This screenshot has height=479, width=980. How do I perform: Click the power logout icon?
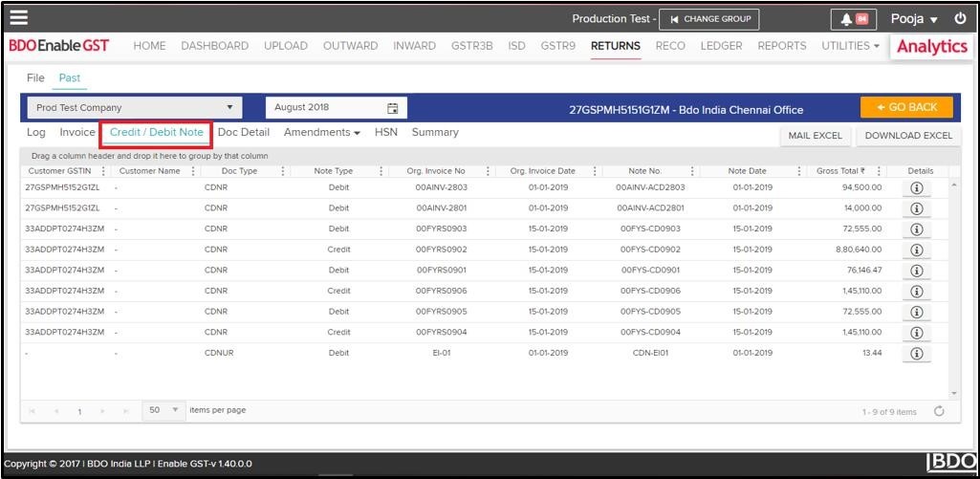[960, 18]
